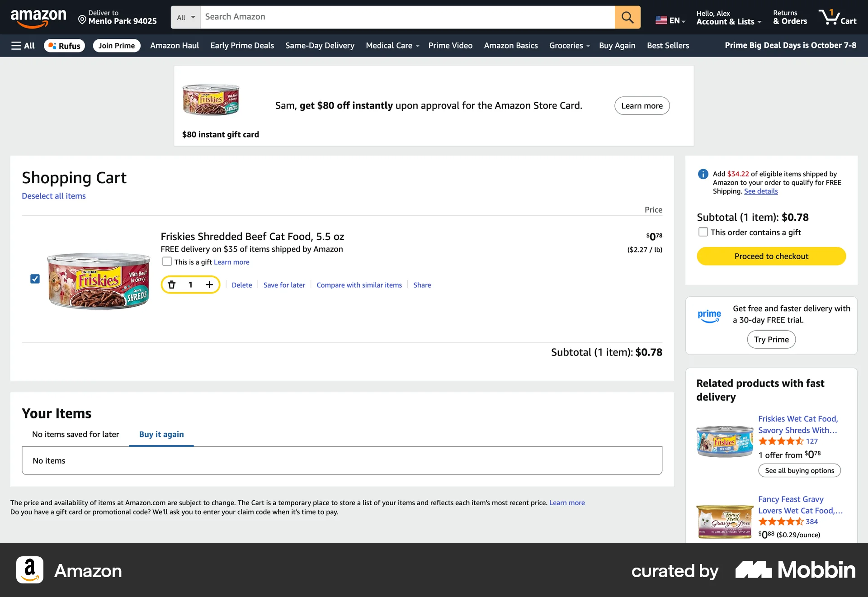Click the Amazon logo in the header
The width and height of the screenshot is (868, 597).
tap(38, 17)
